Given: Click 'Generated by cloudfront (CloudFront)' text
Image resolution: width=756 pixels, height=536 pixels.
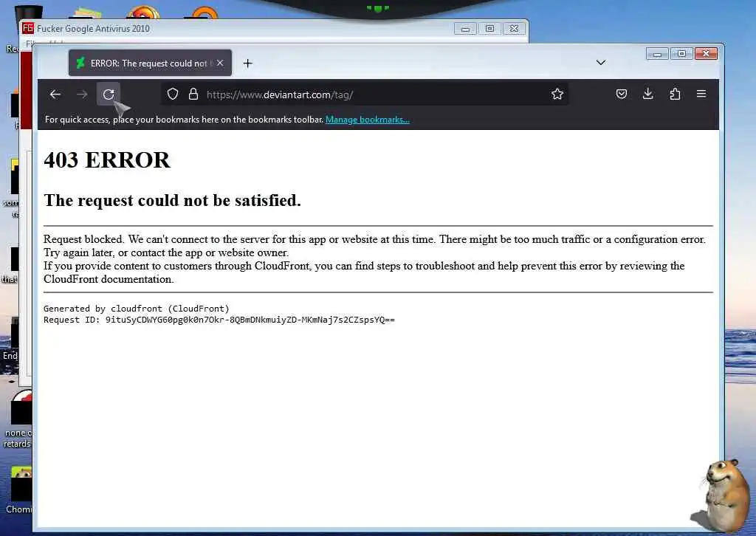Looking at the screenshot, I should tap(137, 309).
